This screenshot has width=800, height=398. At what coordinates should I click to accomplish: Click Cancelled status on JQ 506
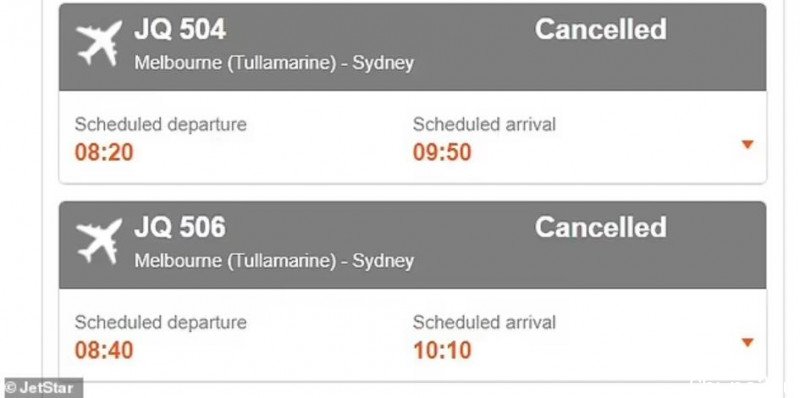tap(601, 227)
